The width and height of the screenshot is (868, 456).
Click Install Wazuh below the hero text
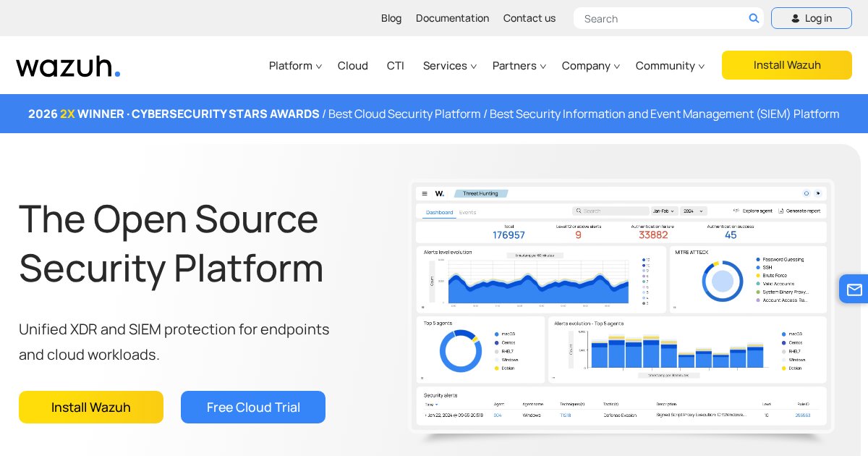(91, 407)
